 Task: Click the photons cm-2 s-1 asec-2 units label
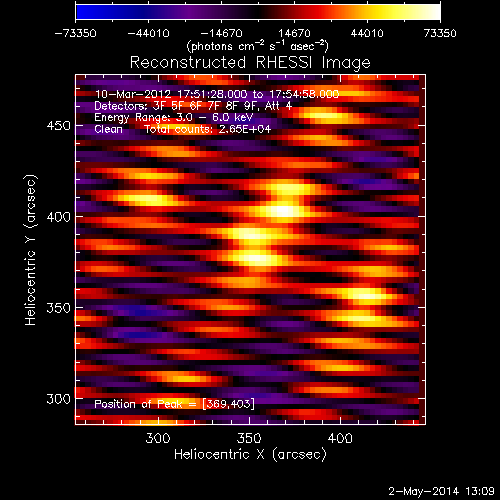point(257,46)
